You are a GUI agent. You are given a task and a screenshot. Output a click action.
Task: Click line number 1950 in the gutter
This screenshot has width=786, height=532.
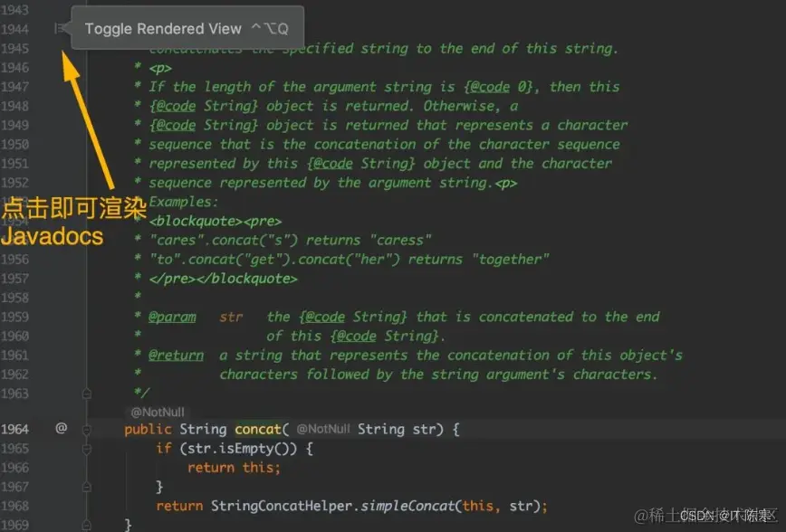click(14, 144)
